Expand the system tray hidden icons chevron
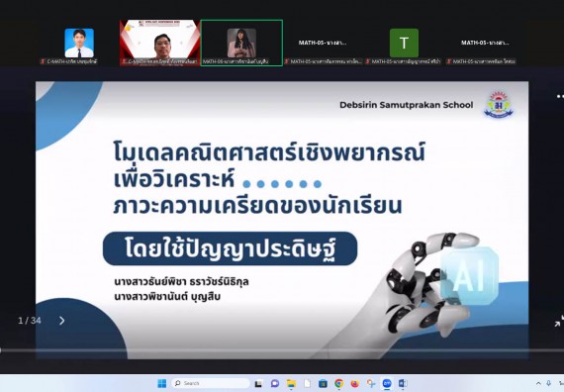564x392 pixels. pos(538,384)
